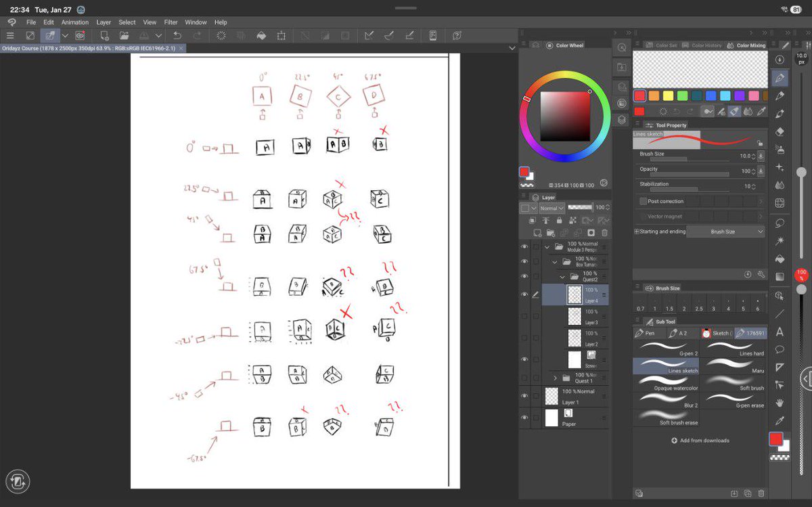Click the help question mark icon

click(457, 35)
